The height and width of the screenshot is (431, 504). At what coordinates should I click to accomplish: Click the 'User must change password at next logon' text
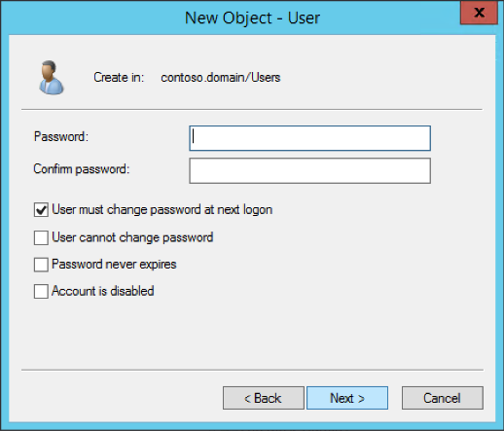162,210
